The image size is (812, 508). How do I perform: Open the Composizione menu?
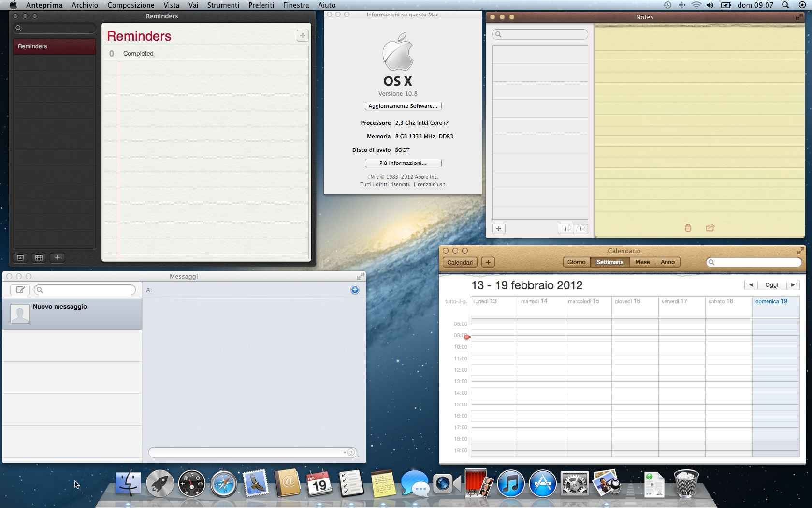(x=131, y=5)
